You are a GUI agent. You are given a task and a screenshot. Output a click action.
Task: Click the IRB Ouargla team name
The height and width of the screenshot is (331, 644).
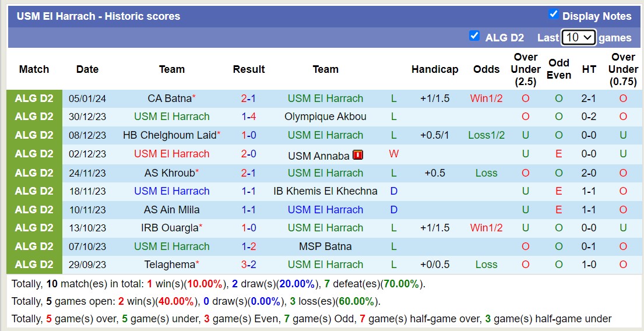[x=170, y=228]
